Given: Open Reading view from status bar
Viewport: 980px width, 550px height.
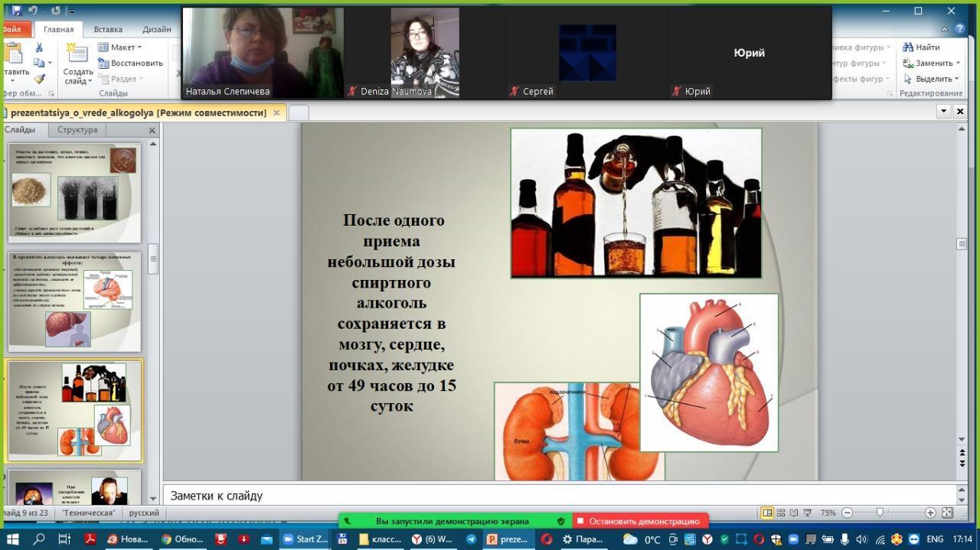Looking at the screenshot, I should 793,513.
